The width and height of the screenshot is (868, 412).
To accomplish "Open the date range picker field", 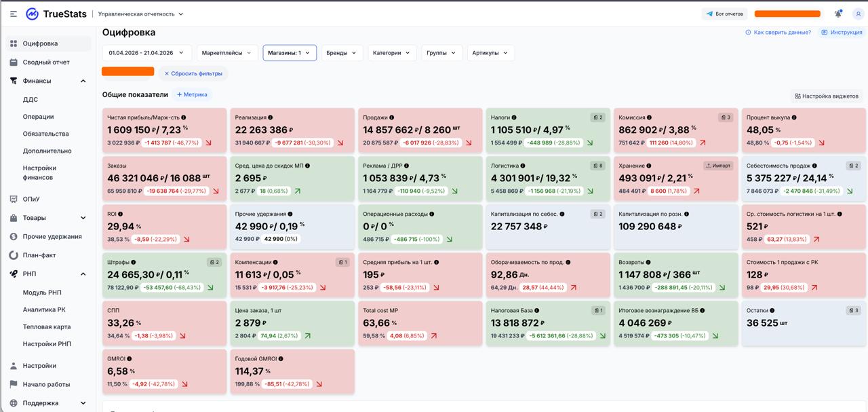I will [x=146, y=53].
